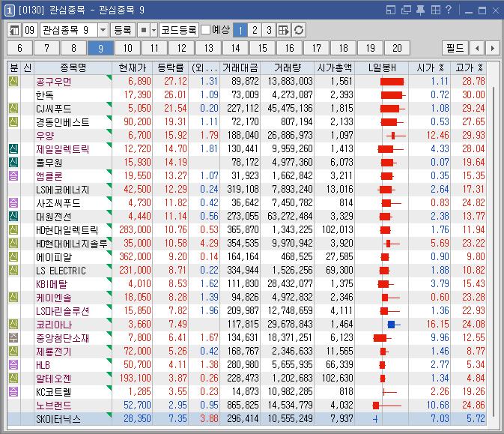Open the field export icon beside tab 3
Image resolution: width=504 pixels, height=434 pixels.
pos(284,30)
